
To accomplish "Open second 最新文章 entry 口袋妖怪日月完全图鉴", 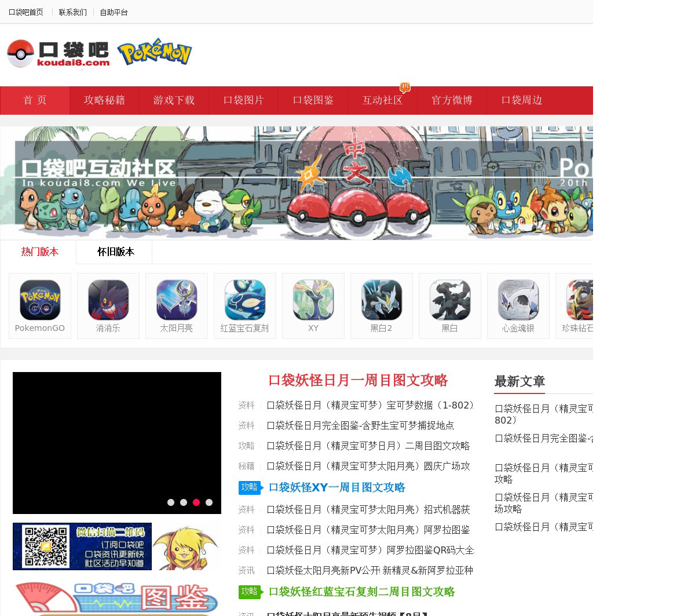I will 544,438.
